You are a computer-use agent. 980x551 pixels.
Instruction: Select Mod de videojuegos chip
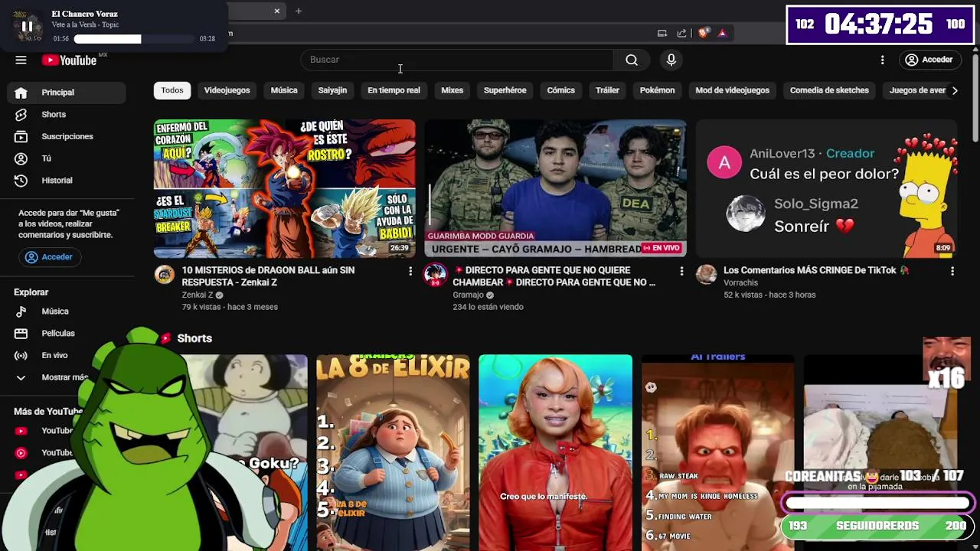coord(732,90)
